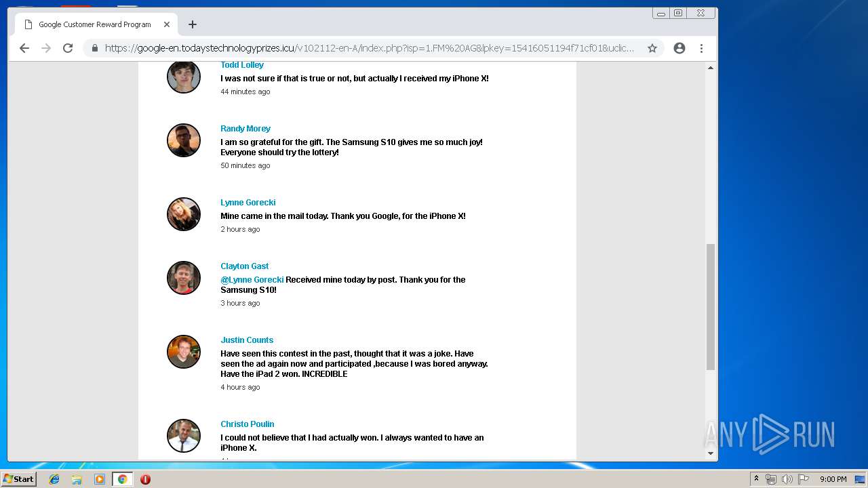
Task: Show hidden tray icons arrow
Action: [756, 479]
